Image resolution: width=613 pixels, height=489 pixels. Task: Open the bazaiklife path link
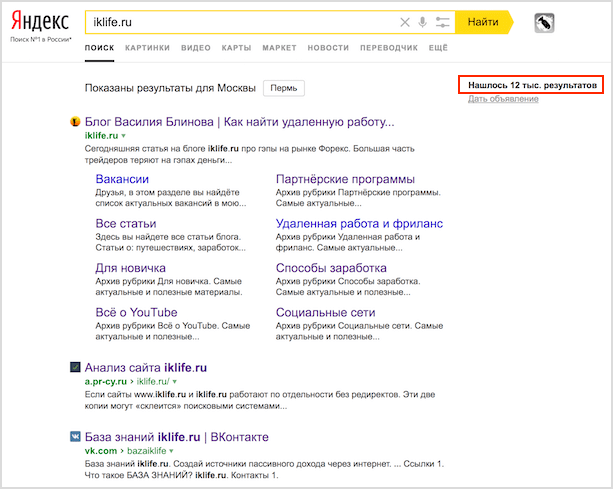pos(147,451)
